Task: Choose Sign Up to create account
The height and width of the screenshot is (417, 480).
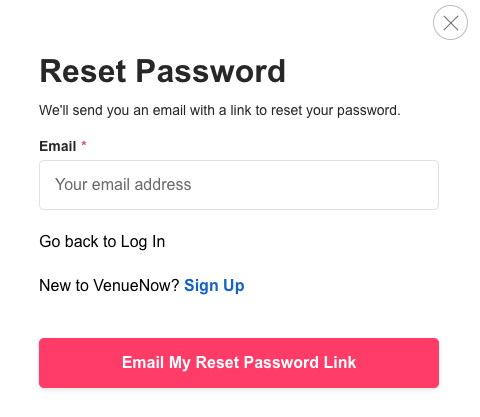Action: 214,286
